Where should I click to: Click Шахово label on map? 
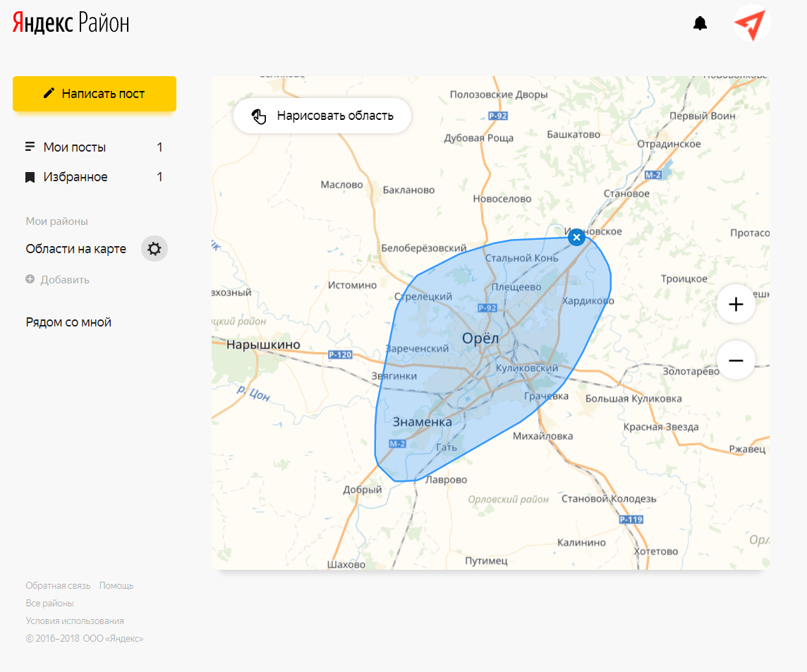(x=346, y=564)
